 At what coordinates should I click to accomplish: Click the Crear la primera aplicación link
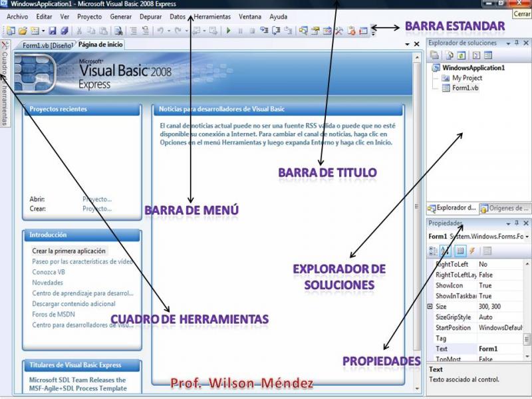(69, 251)
